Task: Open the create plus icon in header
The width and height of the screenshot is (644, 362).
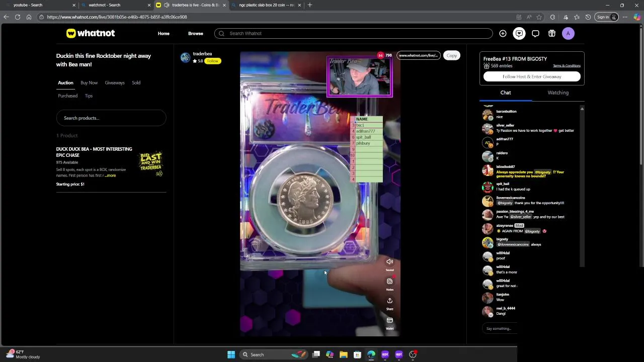Action: (503, 33)
